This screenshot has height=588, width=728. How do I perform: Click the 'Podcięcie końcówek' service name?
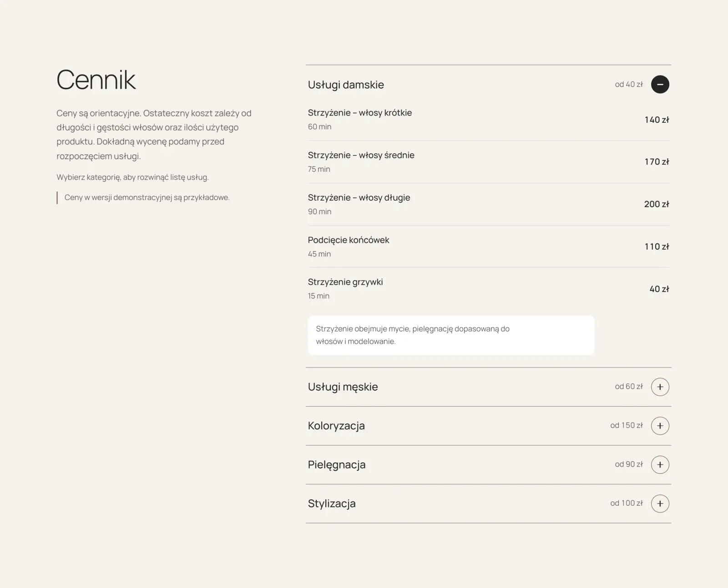click(x=349, y=240)
